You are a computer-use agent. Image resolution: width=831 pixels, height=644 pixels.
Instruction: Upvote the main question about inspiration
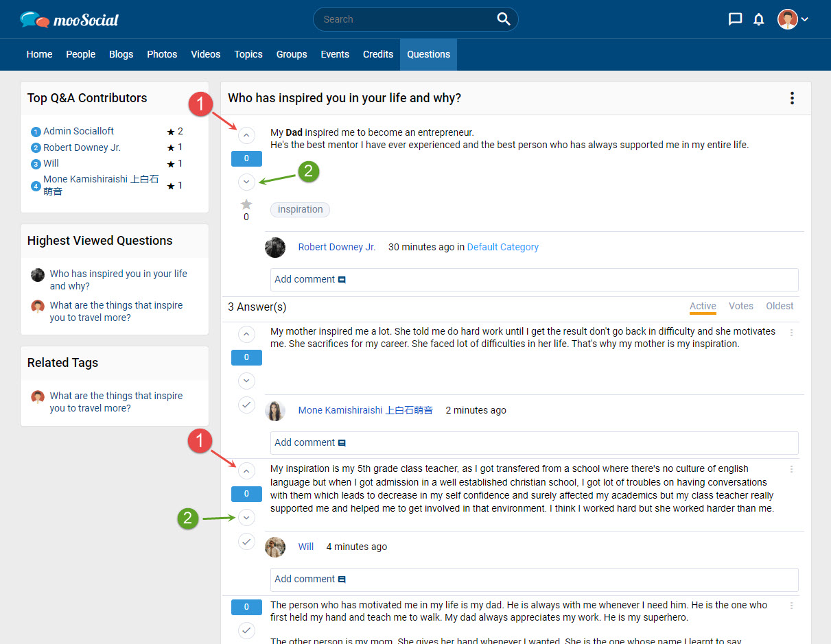(246, 136)
